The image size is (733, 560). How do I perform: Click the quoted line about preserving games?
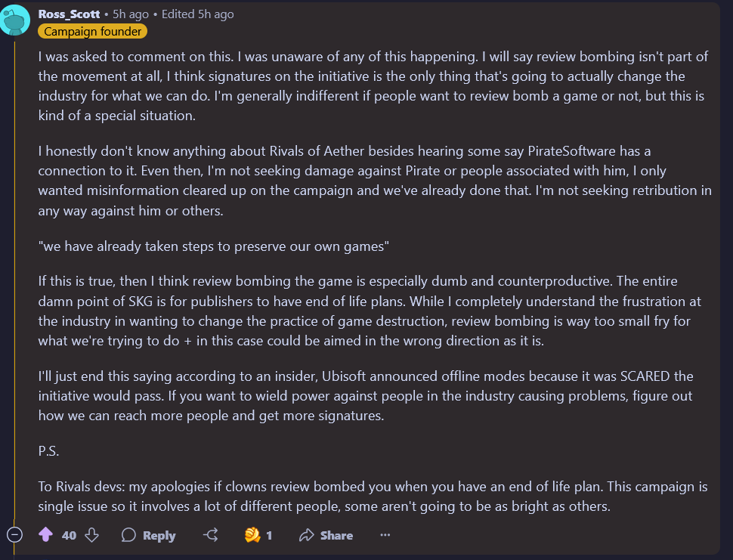click(214, 246)
